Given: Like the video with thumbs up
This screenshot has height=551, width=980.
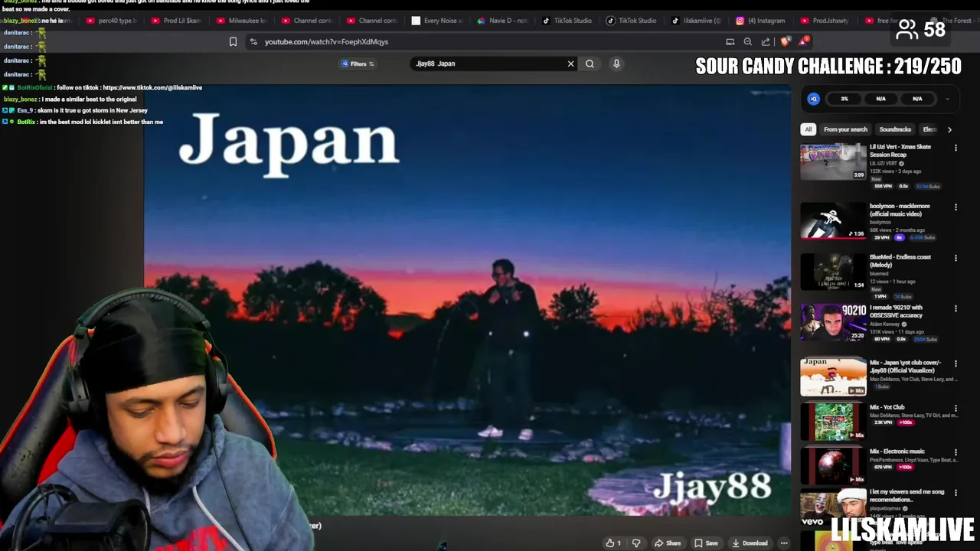Looking at the screenshot, I should pyautogui.click(x=613, y=543).
